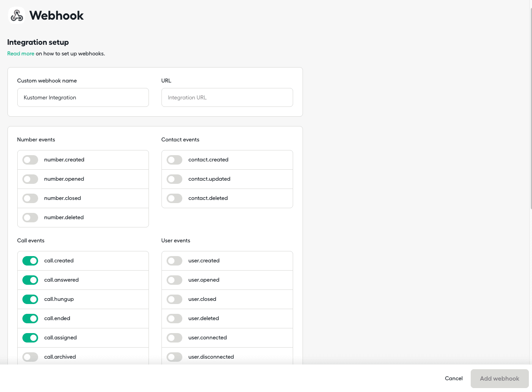Image resolution: width=532 pixels, height=392 pixels.
Task: Open the Read more link
Action: (20, 53)
